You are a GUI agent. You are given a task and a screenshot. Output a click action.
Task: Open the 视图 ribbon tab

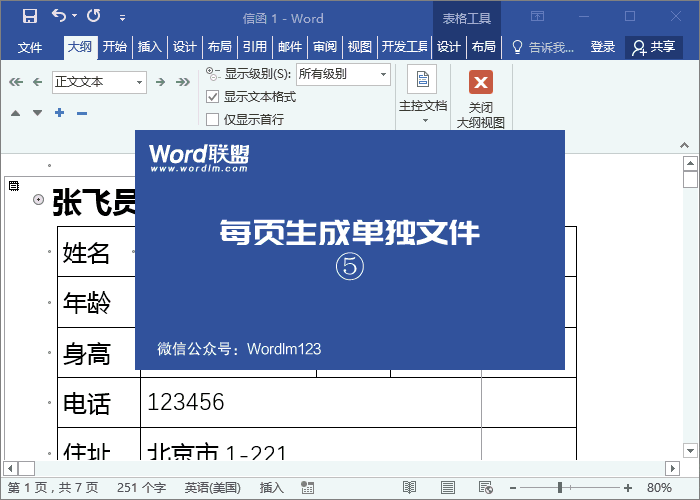tap(359, 46)
